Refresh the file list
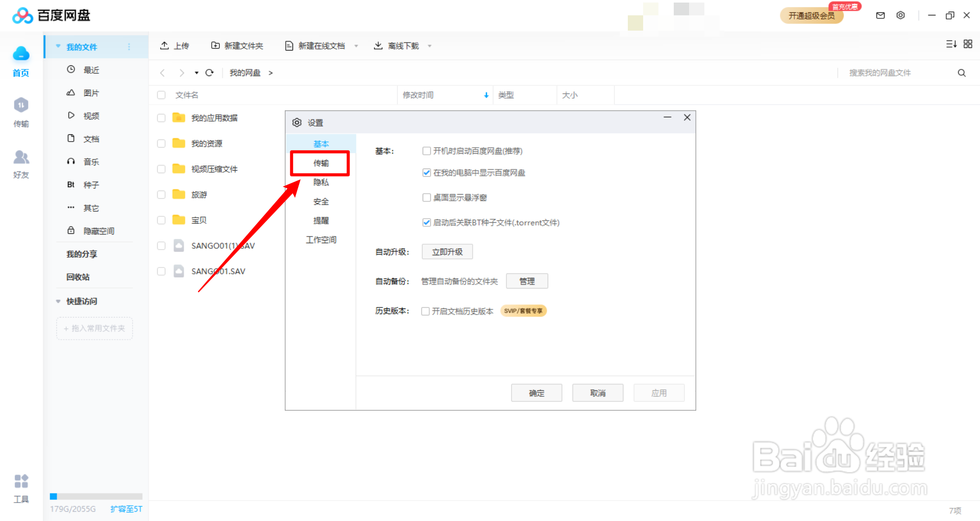The image size is (980, 521). click(209, 73)
